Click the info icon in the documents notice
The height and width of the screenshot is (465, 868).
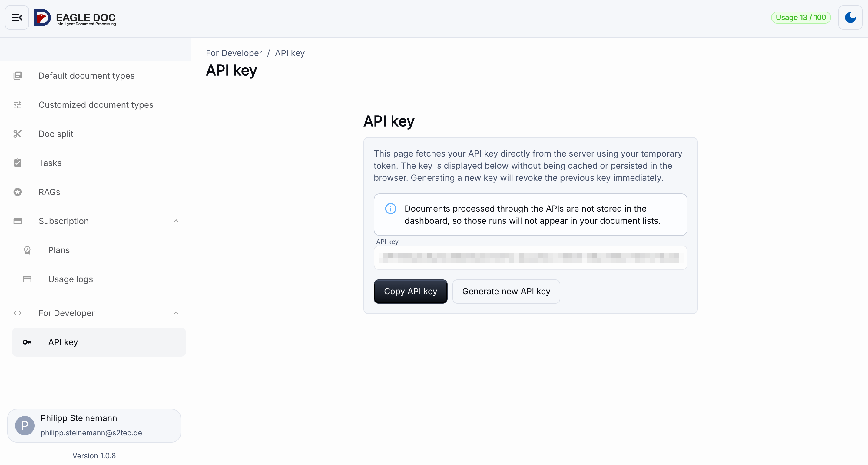[x=390, y=208]
